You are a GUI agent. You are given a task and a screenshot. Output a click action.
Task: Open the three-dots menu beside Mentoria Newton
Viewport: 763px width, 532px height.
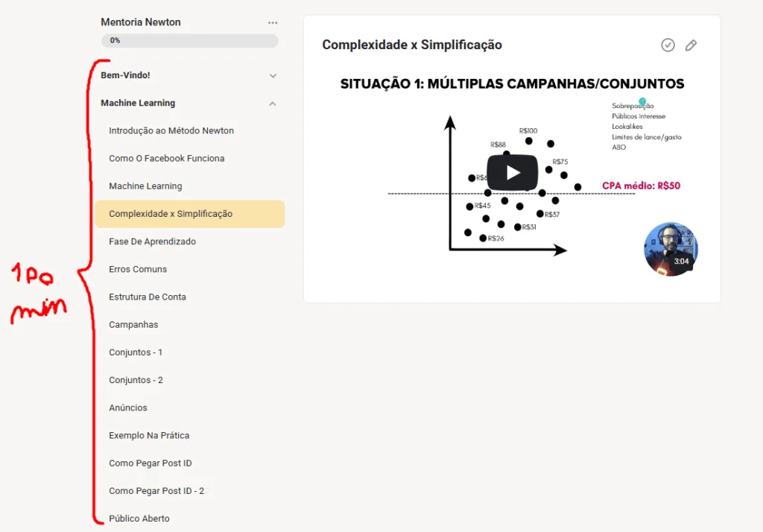(273, 23)
